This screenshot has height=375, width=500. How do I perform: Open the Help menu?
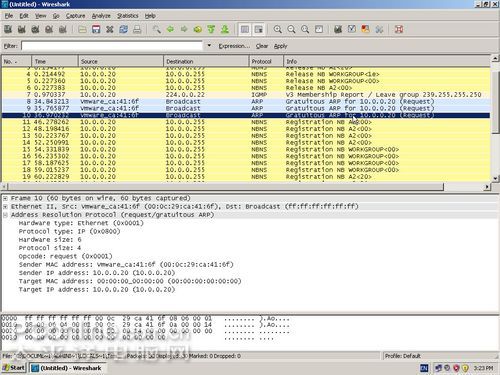[150, 16]
